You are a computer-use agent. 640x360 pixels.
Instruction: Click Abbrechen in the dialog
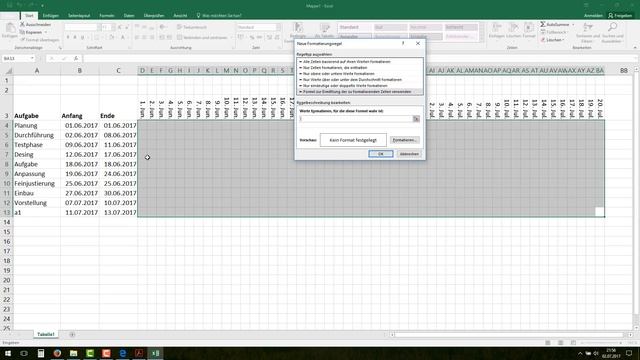(409, 154)
